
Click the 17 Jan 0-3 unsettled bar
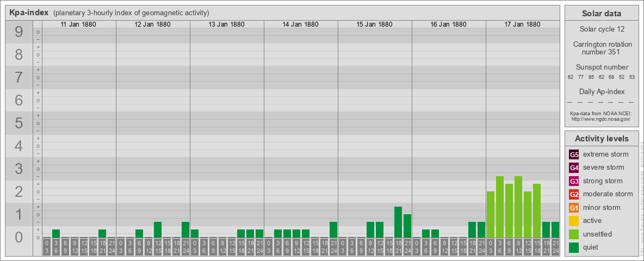(491, 215)
